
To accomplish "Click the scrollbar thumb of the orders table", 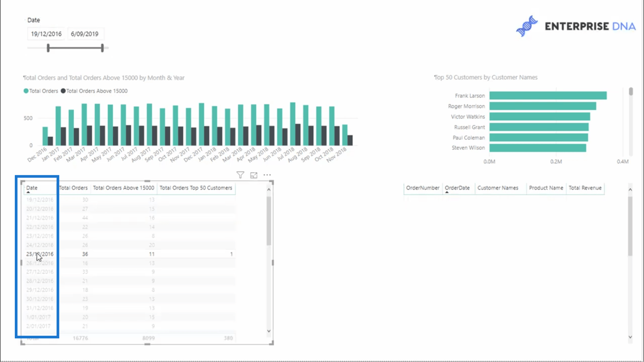I will (x=269, y=220).
